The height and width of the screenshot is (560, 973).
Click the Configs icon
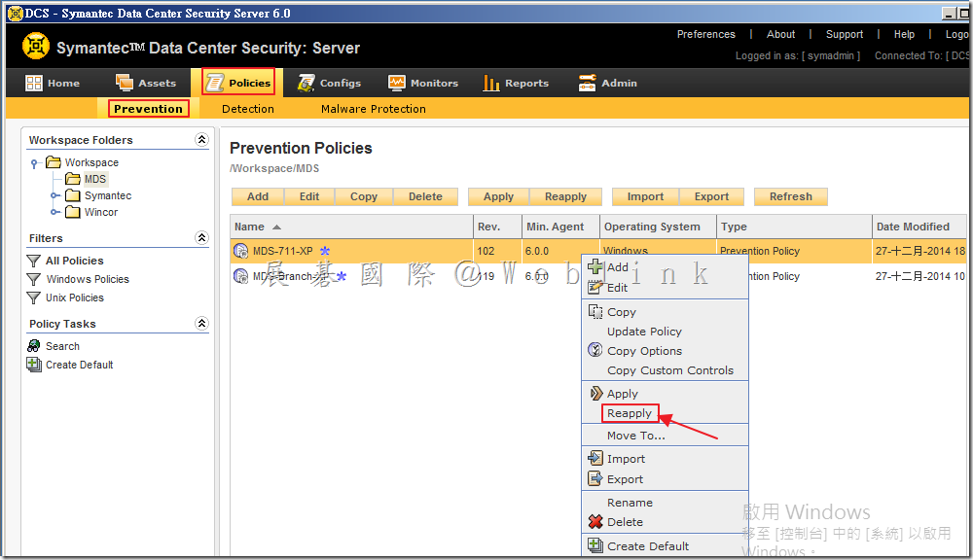(306, 83)
